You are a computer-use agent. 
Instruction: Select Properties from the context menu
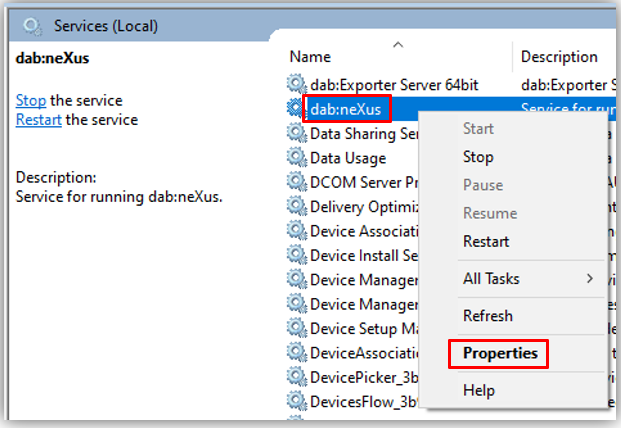[x=500, y=353]
